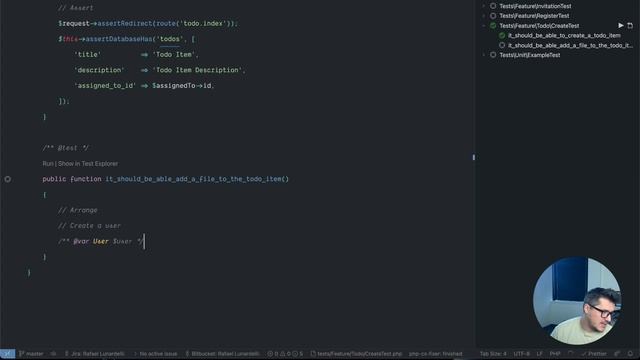This screenshot has height=360, width=640.
Task: Open remote window indicator in status bar
Action: click(7, 354)
